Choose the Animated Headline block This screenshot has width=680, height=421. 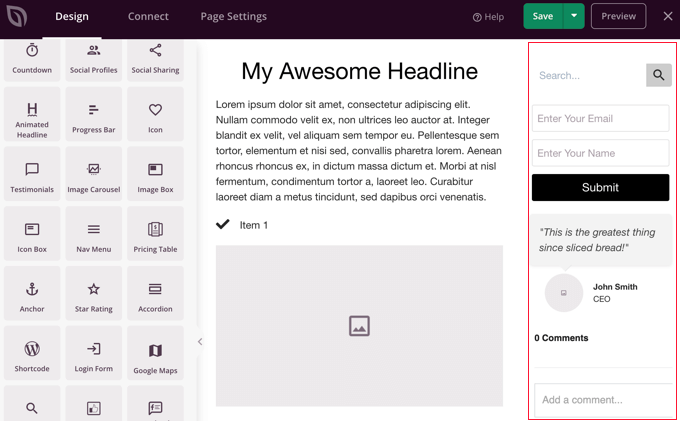pyautogui.click(x=32, y=117)
